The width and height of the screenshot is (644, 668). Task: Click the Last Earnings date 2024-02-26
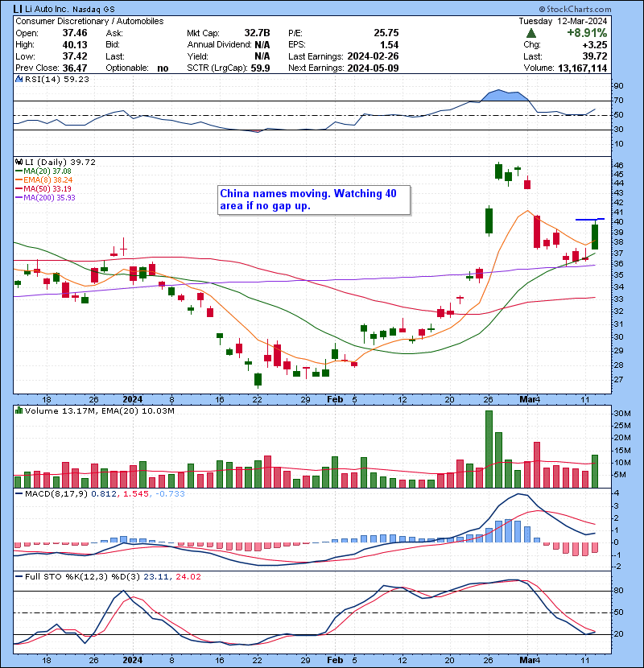click(x=373, y=56)
